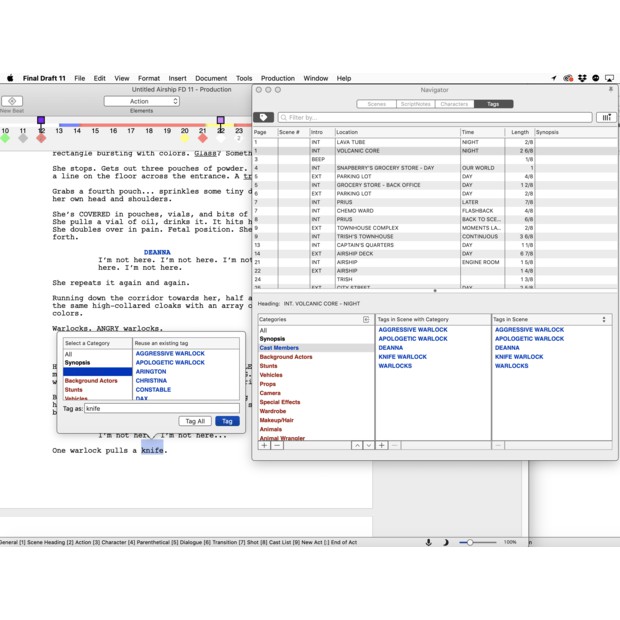Remove a category with the minus button

point(277,445)
